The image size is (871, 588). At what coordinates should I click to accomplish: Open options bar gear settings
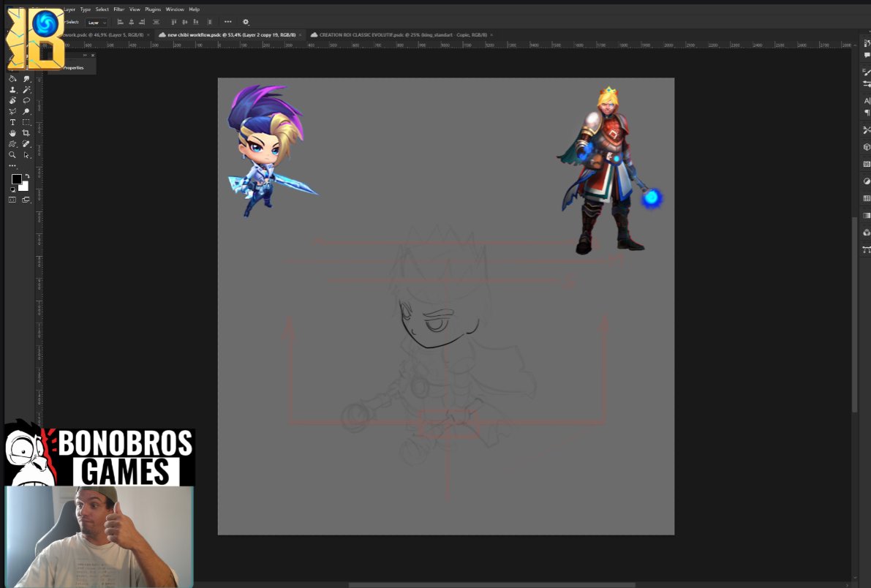click(x=246, y=22)
